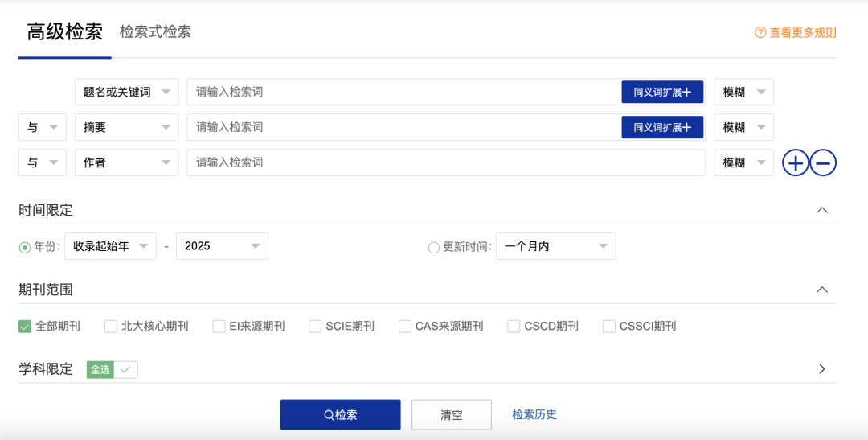Toggle the 全选 switch for 学科限定
Screen dimensions: 868x440
click(113, 369)
